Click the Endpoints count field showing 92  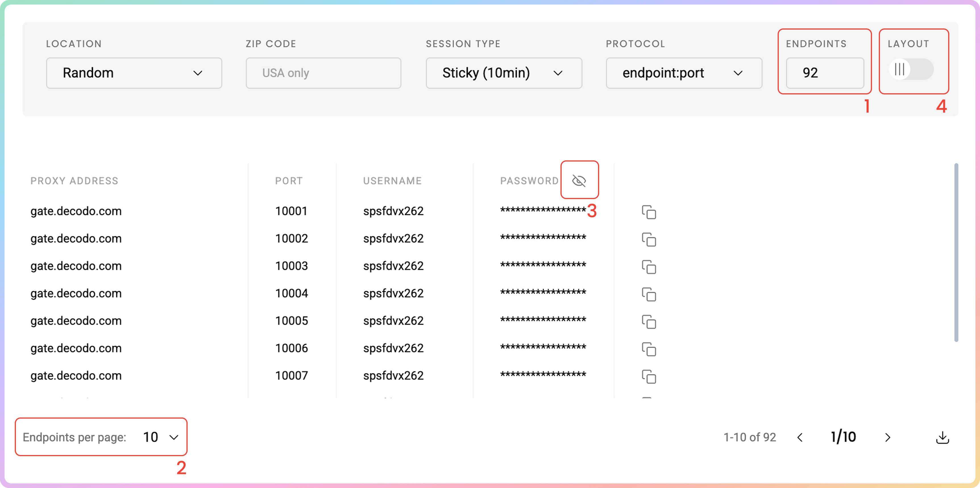[x=825, y=73]
